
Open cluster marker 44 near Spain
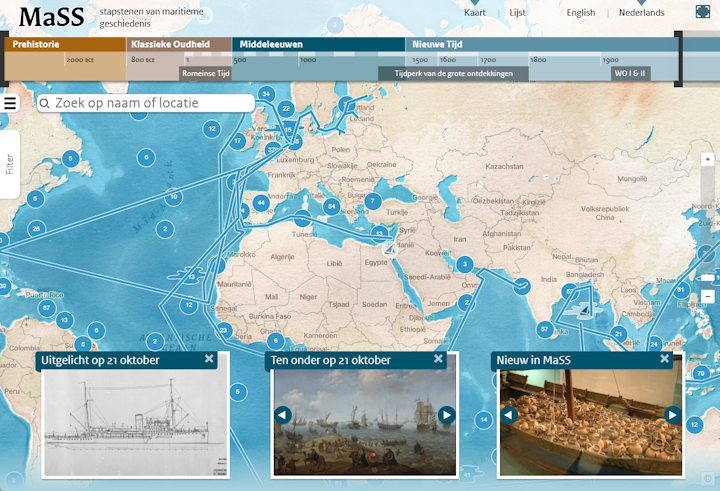click(261, 203)
